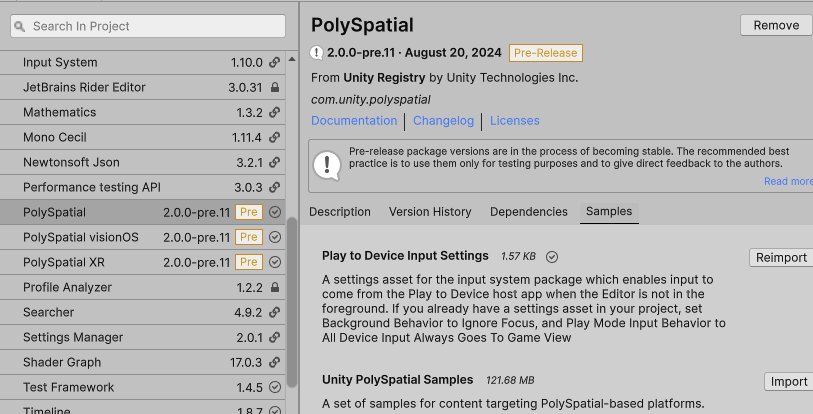Screen dimensions: 813x414
Task: Open the Description tab
Action: pyautogui.click(x=340, y=212)
